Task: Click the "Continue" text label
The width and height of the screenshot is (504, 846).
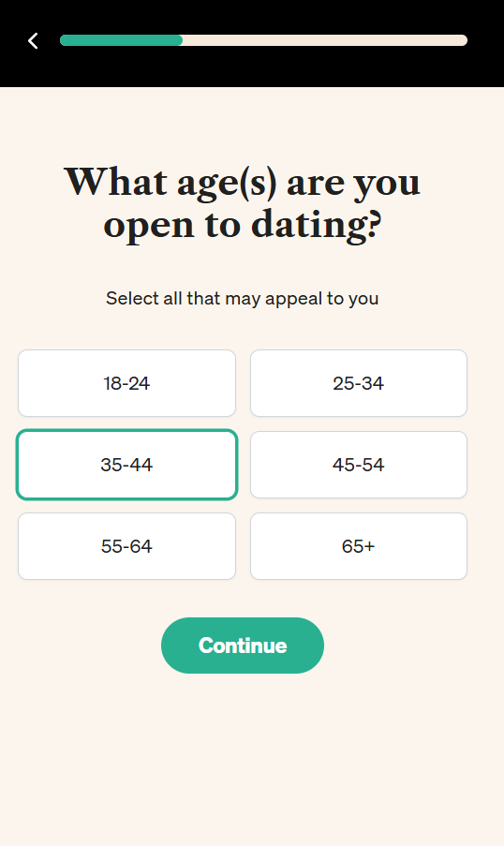Action: 243,646
